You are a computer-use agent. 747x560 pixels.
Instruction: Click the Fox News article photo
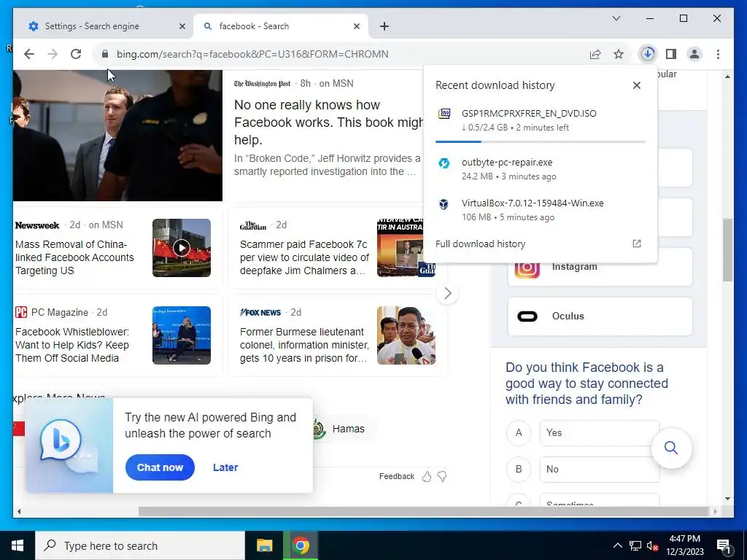coord(406,335)
